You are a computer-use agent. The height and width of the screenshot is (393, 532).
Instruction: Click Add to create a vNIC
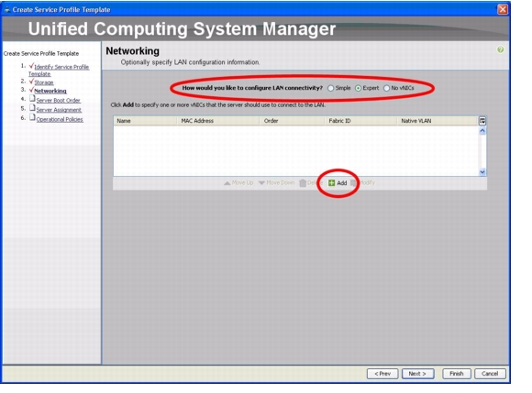coord(338,183)
